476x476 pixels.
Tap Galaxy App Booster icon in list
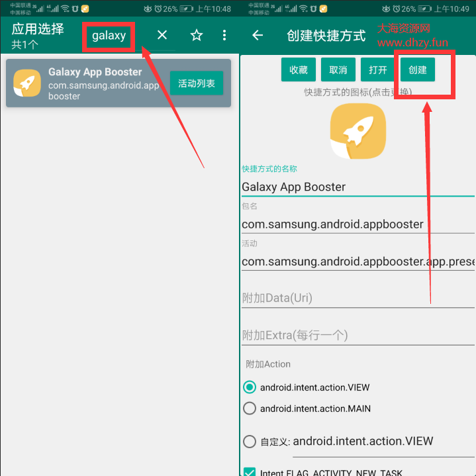tap(27, 83)
